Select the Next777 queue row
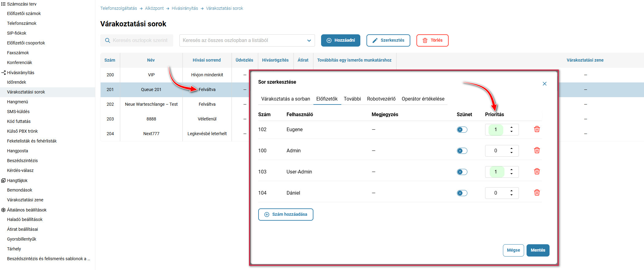The image size is (644, 270). [x=175, y=134]
